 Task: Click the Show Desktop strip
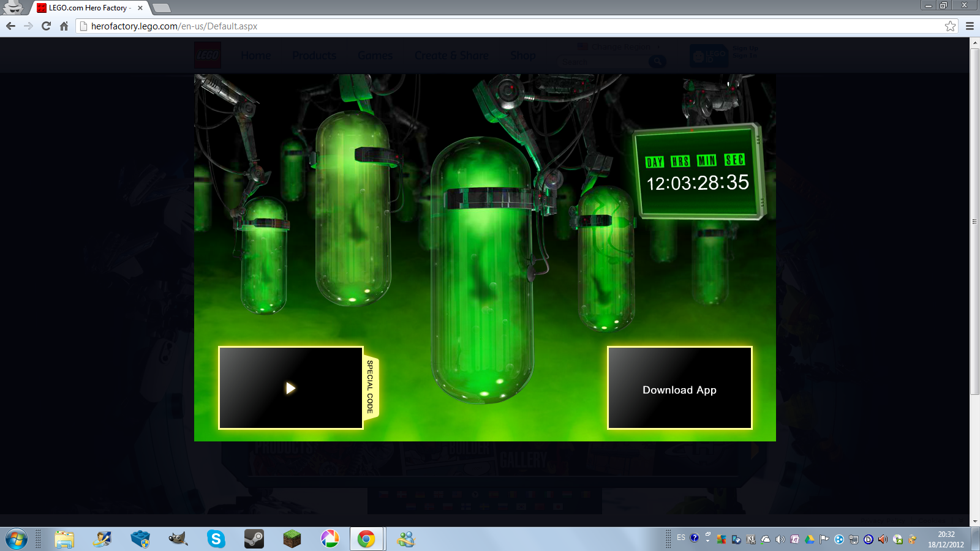[x=976, y=539]
